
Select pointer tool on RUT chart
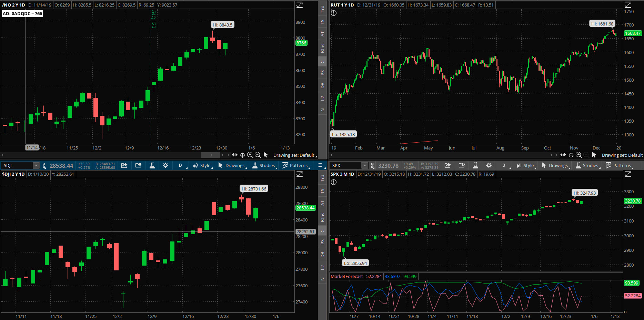pos(594,155)
